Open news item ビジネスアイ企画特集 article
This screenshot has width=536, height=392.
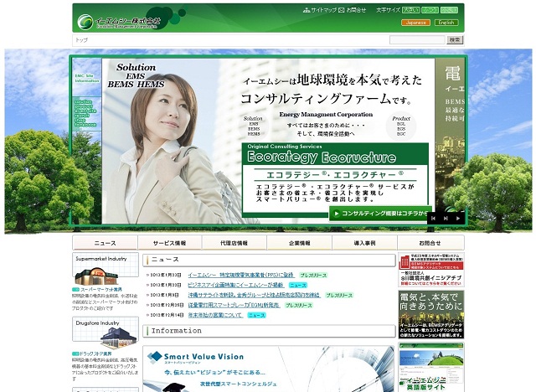[235, 285]
